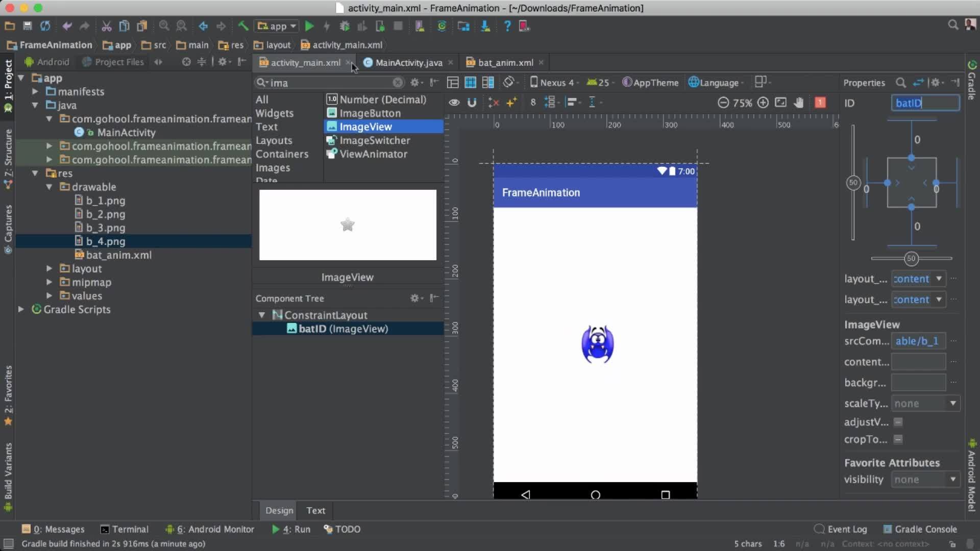The width and height of the screenshot is (980, 551).
Task: Open the visibility dropdown
Action: point(952,480)
